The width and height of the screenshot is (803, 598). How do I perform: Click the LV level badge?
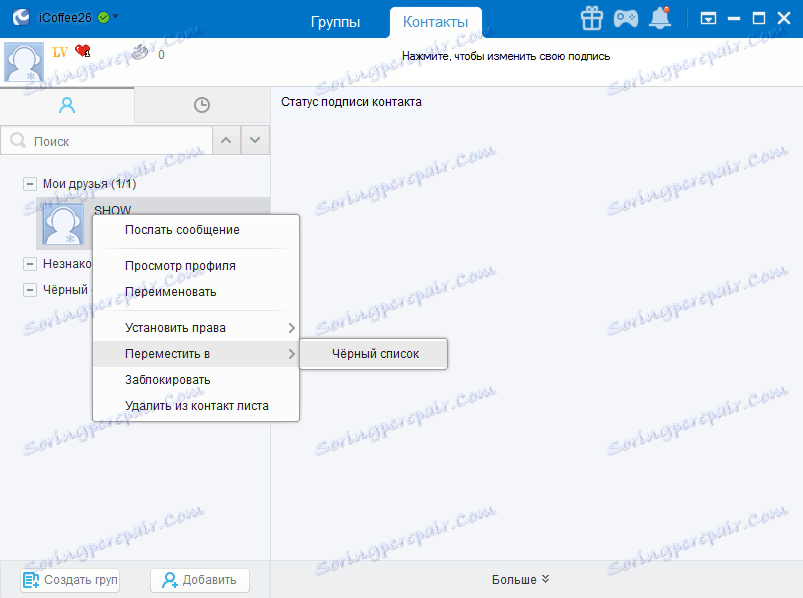(x=60, y=52)
